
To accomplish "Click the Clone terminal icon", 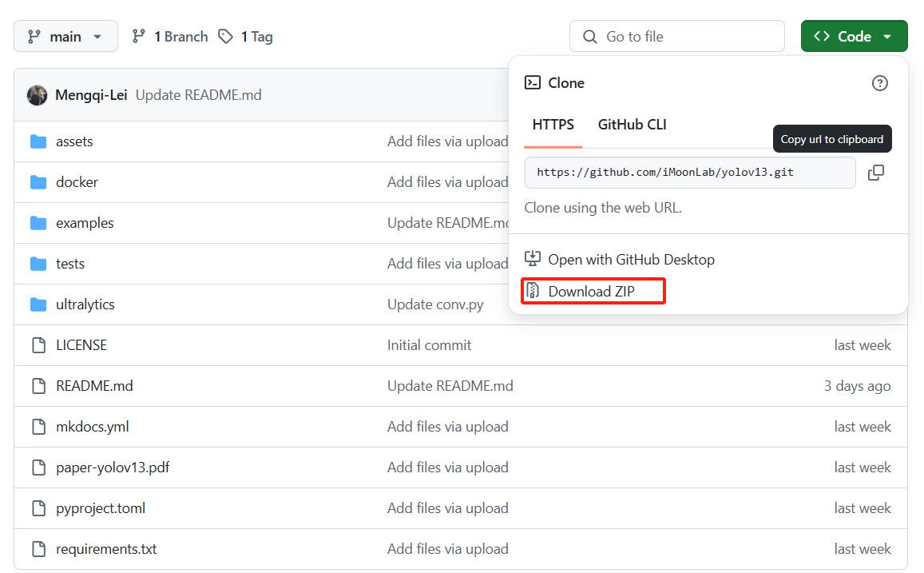I will [x=533, y=82].
